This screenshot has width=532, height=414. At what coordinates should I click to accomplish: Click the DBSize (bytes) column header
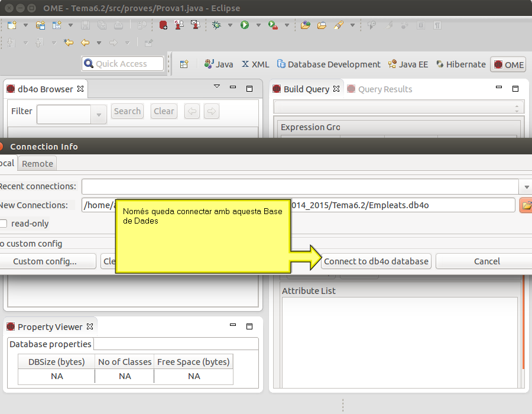56,362
